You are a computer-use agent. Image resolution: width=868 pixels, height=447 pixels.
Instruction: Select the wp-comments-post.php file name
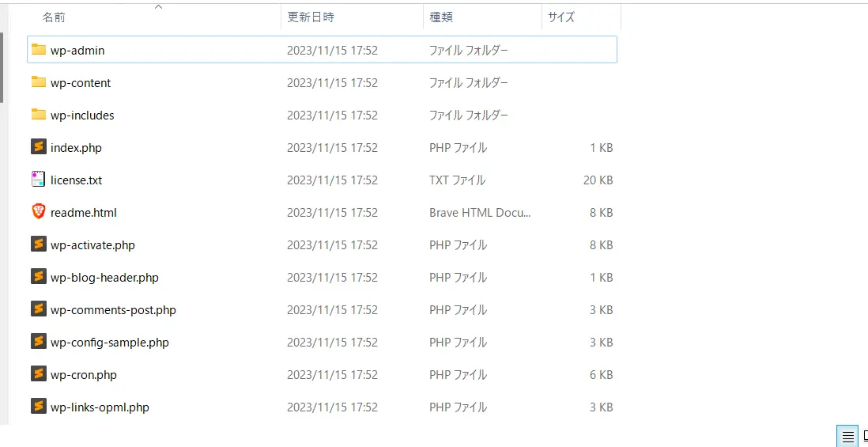point(113,310)
